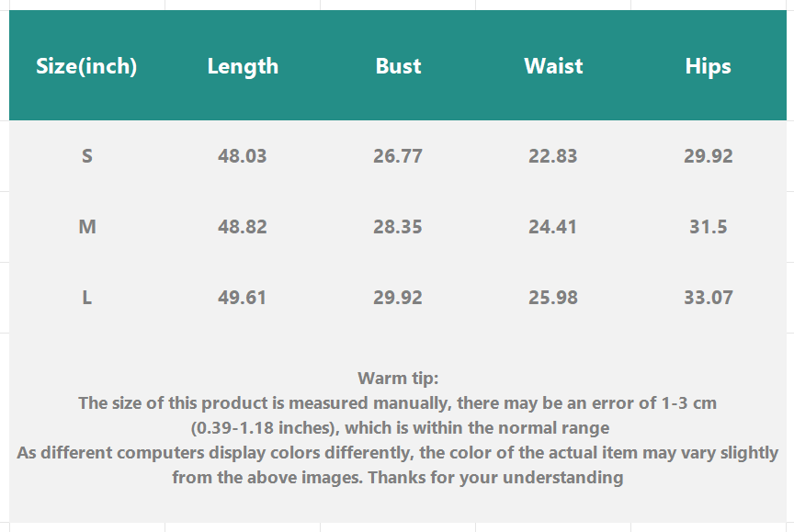
Task: Click the 48.03 length value
Action: (243, 156)
